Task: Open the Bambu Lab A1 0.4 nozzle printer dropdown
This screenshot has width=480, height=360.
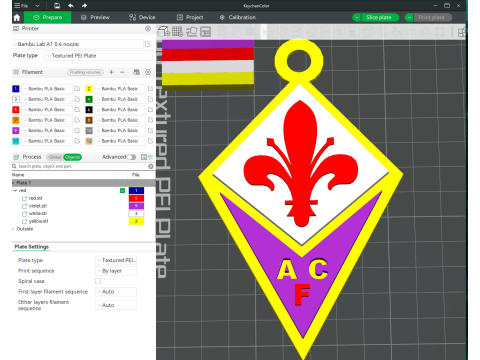Action: (78, 44)
